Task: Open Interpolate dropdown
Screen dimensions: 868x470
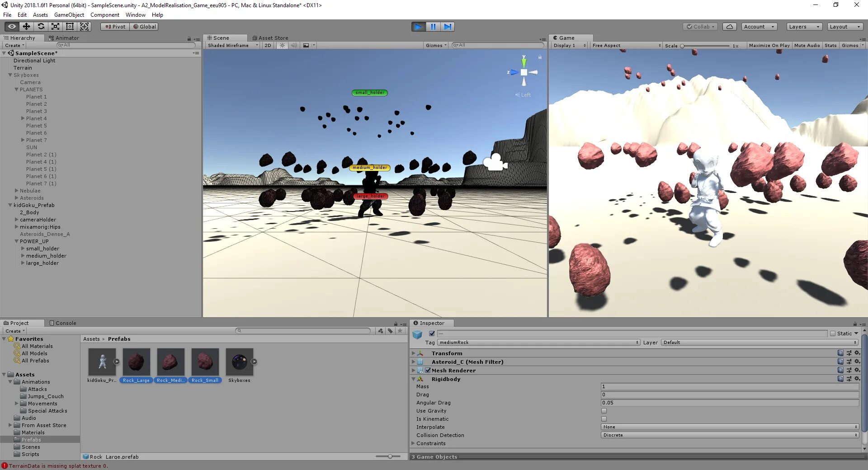Action: [x=730, y=427]
